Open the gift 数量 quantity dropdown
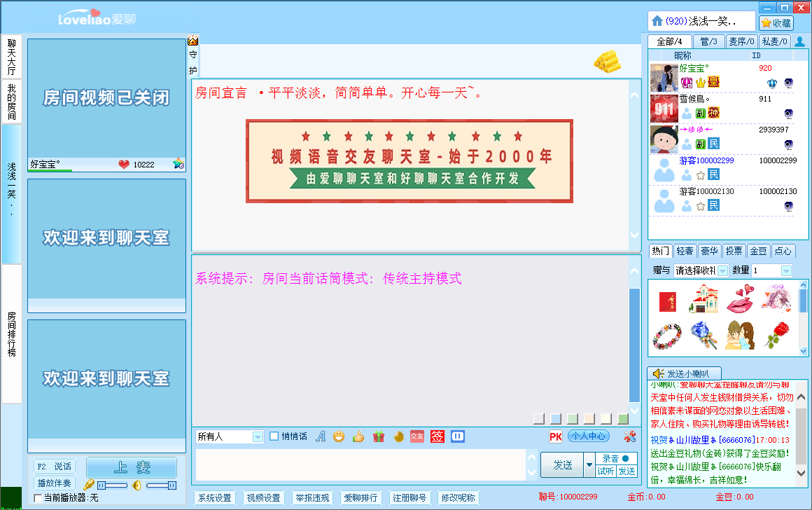Image resolution: width=812 pixels, height=510 pixels. (x=786, y=270)
